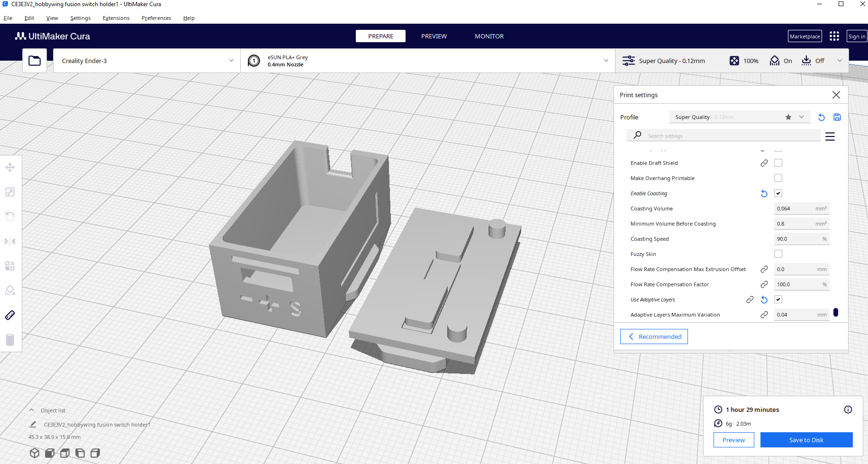Open the Super Quality profile dropdown
The height and width of the screenshot is (464, 868).
[740, 117]
